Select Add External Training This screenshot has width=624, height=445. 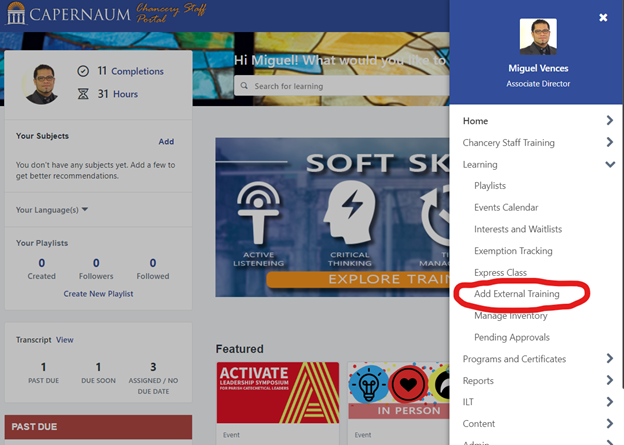(517, 294)
